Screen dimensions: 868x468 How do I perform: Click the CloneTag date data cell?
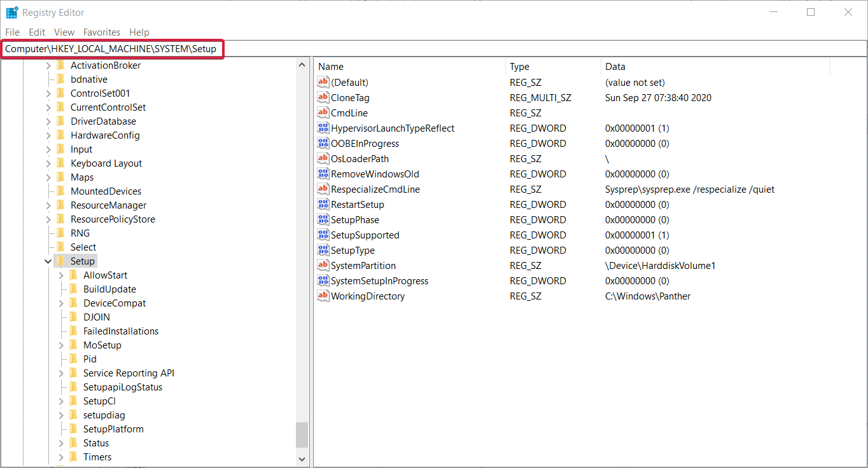pos(659,98)
